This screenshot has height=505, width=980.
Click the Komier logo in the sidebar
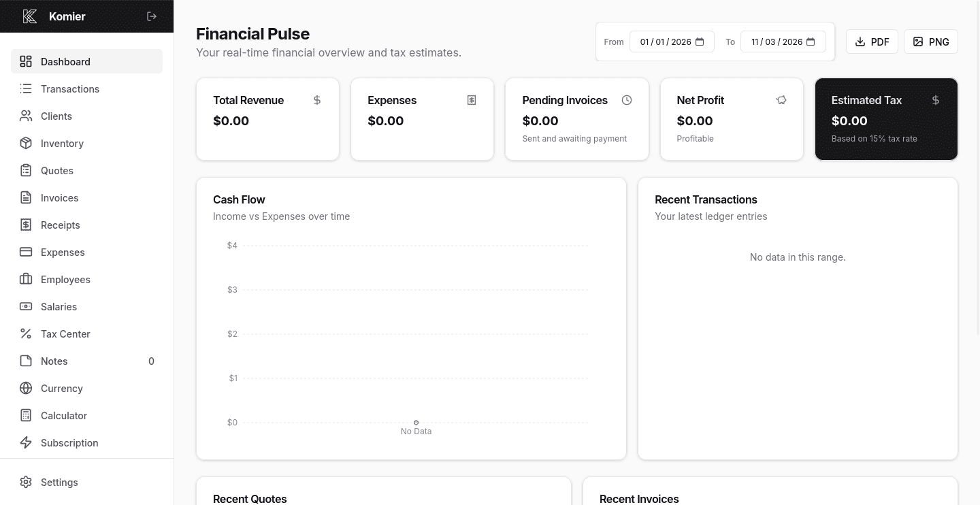30,16
